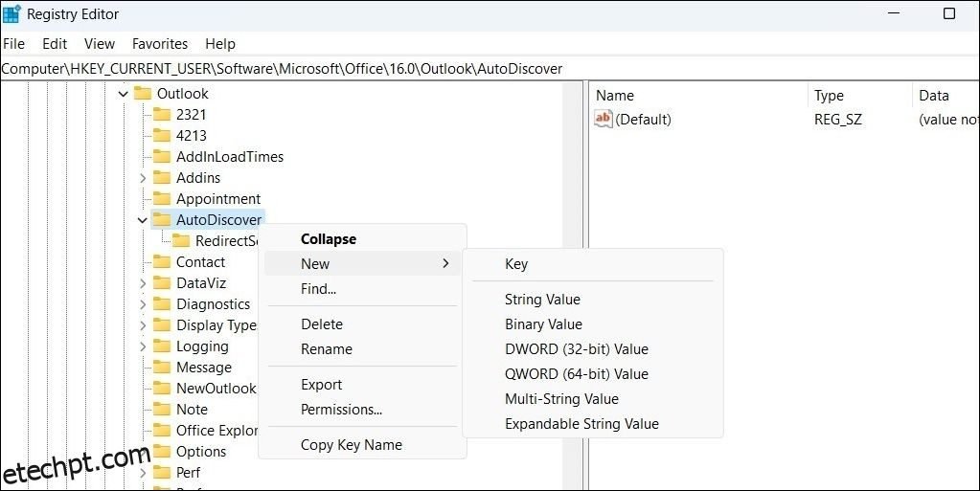
Task: Select the Appointment key label
Action: tap(218, 199)
